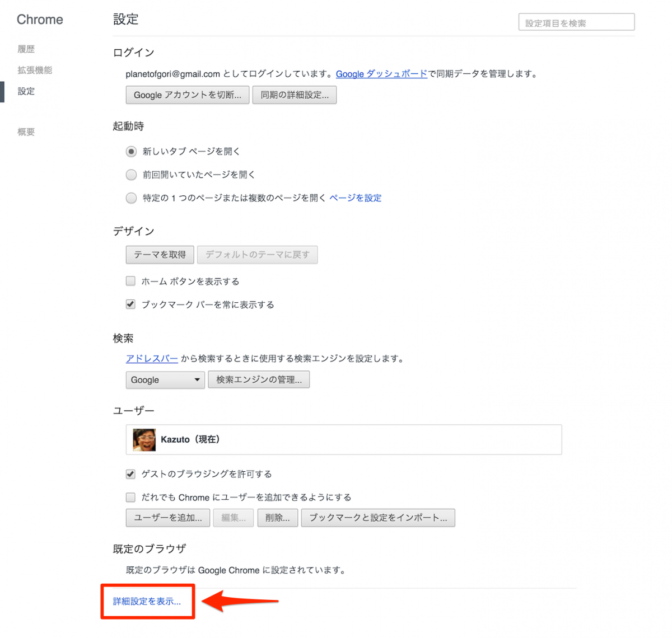The image size is (672, 638).
Task: Enable だれでも Chrome にユーザーを追加できるようにする
Action: [x=130, y=497]
